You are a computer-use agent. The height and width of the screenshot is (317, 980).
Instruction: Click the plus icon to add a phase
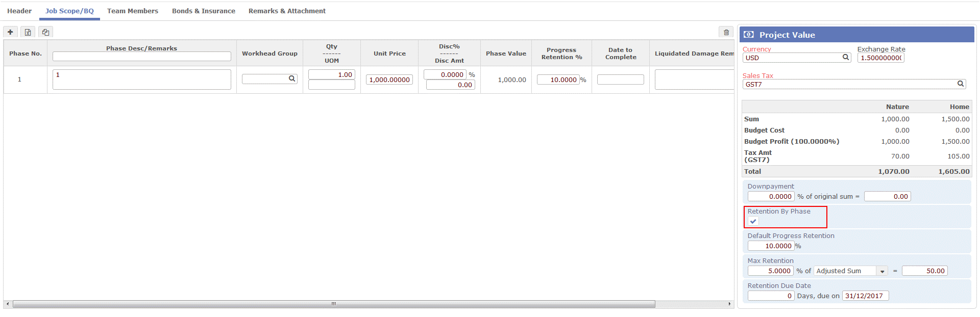pyautogui.click(x=10, y=32)
